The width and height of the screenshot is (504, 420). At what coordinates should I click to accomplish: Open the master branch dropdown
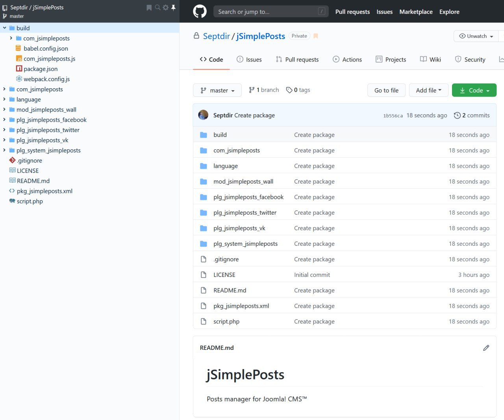click(x=217, y=90)
